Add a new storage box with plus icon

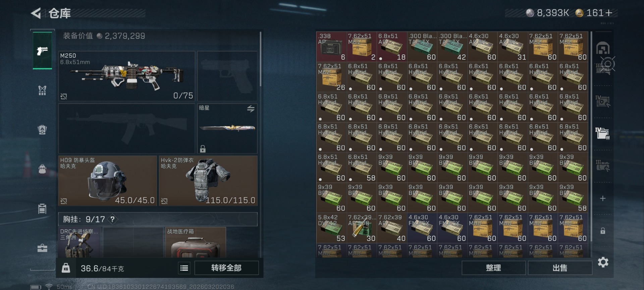pyautogui.click(x=603, y=198)
